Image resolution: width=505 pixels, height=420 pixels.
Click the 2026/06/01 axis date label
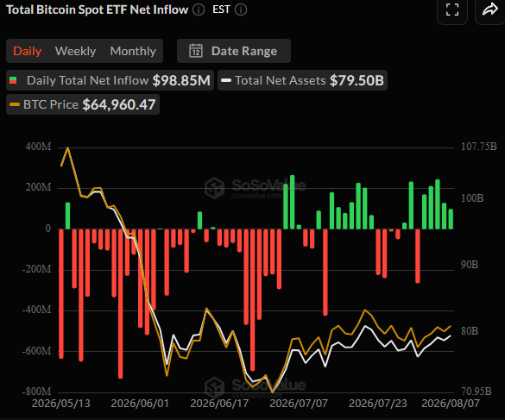point(140,404)
